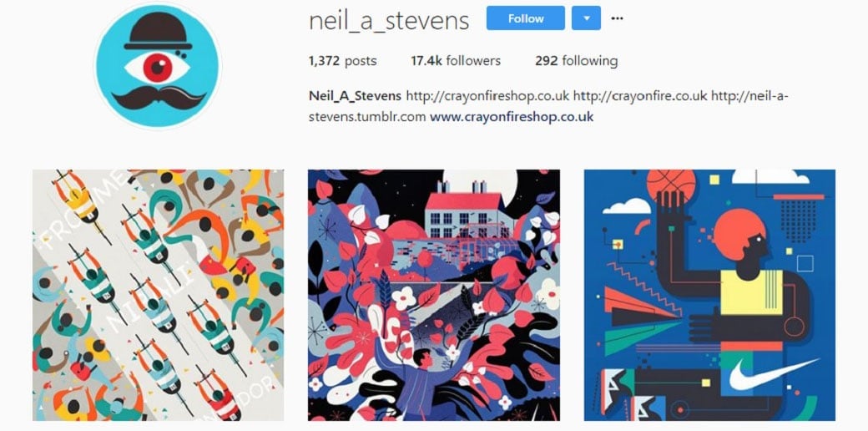Image resolution: width=868 pixels, height=431 pixels.
Task: Click the red eye in profile avatar
Action: (x=158, y=68)
